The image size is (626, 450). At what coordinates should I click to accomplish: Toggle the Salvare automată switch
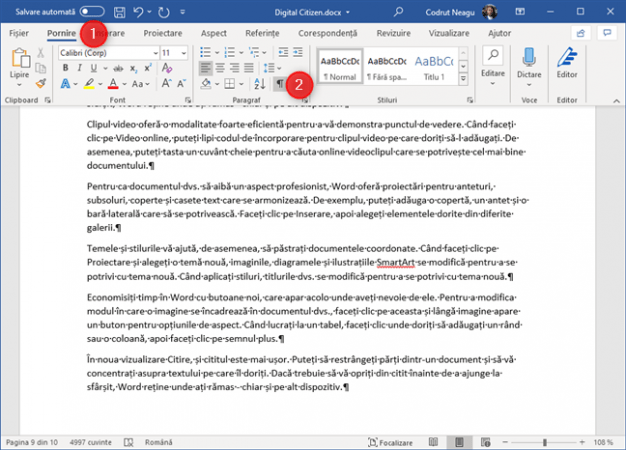92,12
